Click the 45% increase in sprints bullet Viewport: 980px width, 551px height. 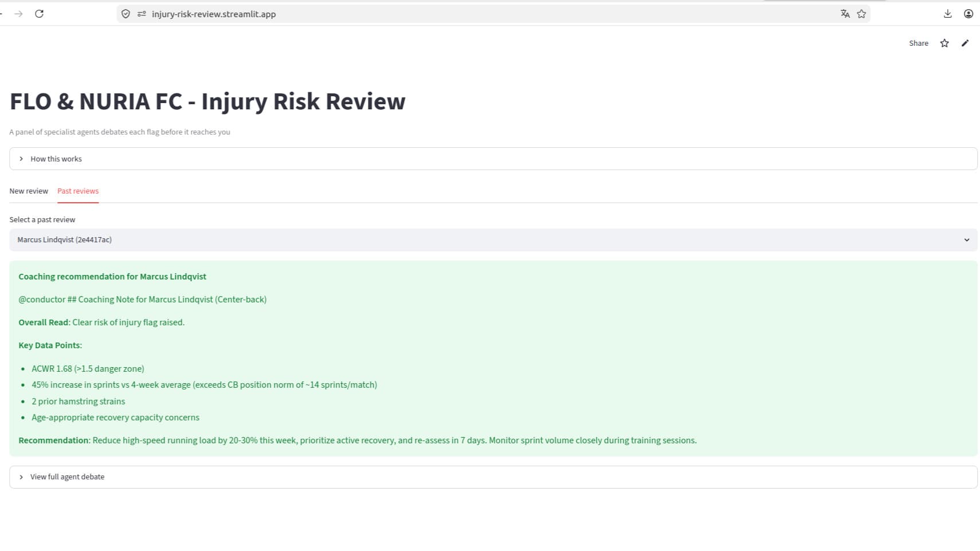click(204, 385)
